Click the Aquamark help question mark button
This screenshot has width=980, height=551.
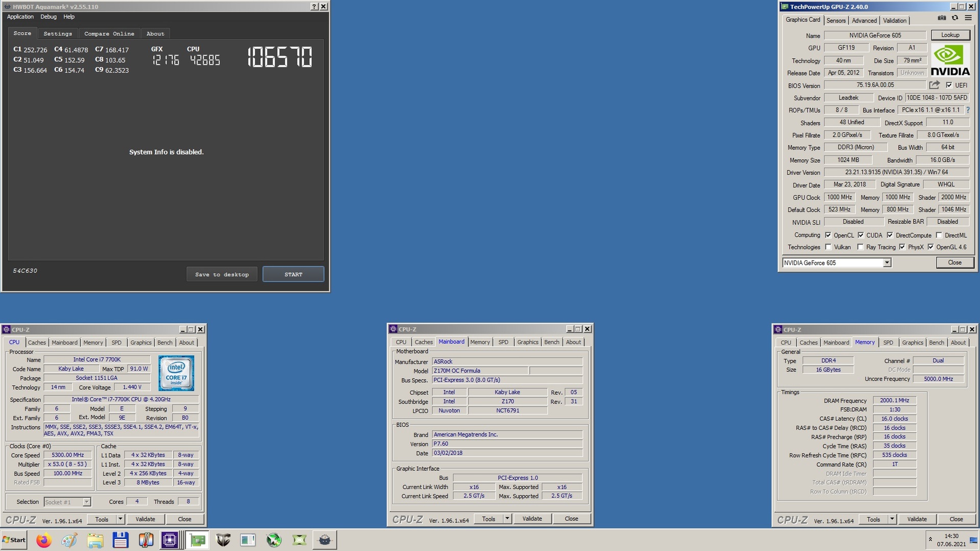(314, 7)
